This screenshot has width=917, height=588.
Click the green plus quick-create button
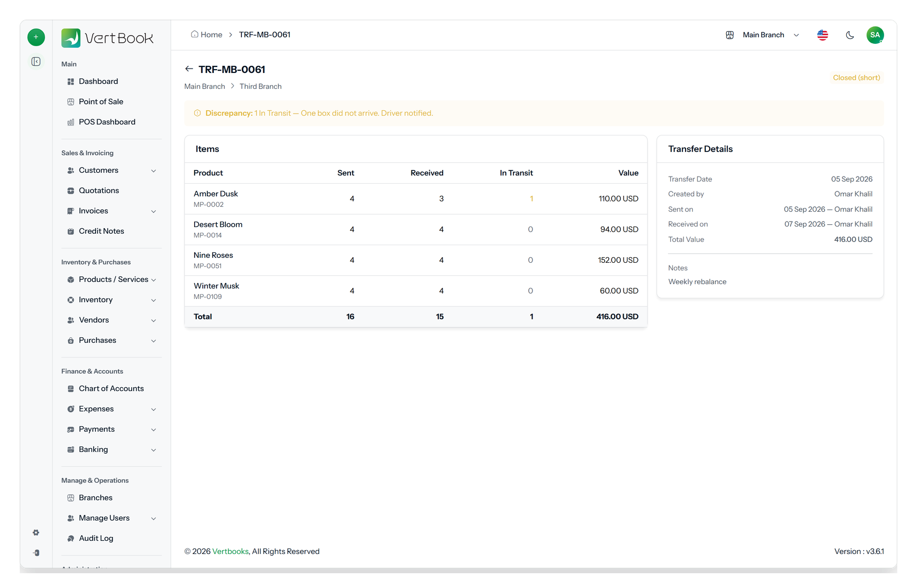pyautogui.click(x=36, y=37)
